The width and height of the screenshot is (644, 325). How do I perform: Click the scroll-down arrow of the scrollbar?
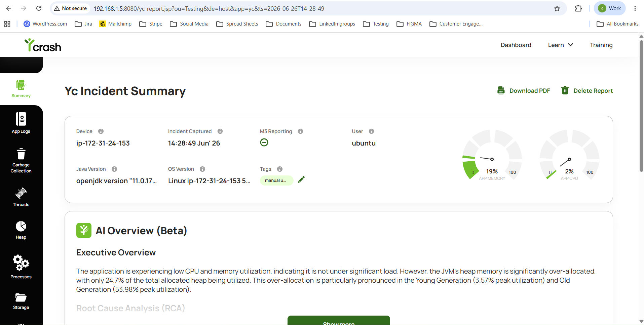tap(641, 321)
